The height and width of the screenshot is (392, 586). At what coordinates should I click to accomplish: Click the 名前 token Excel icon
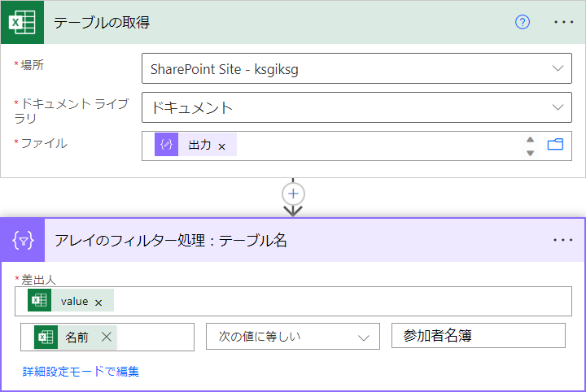[46, 338]
